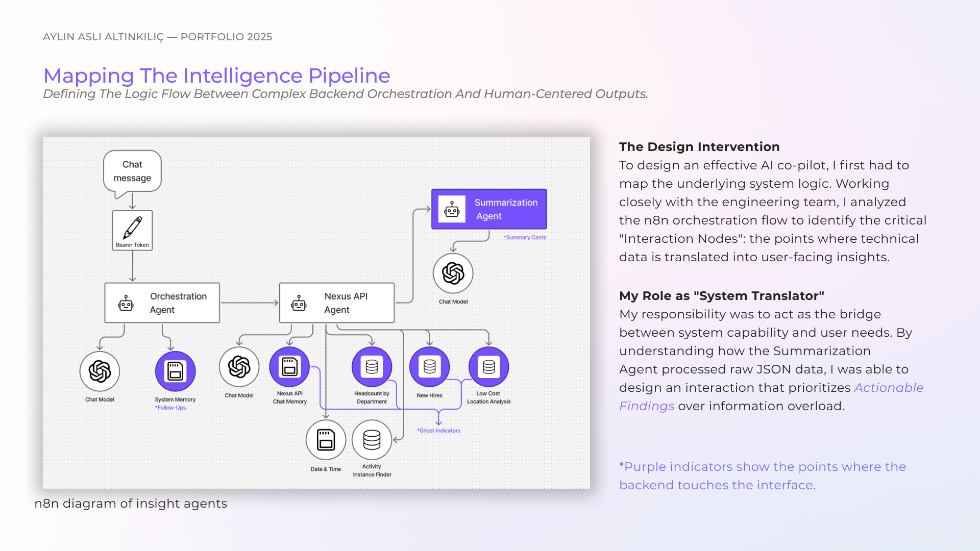This screenshot has width=980, height=551.
Task: Click the New Hires database node
Action: pyautogui.click(x=429, y=367)
